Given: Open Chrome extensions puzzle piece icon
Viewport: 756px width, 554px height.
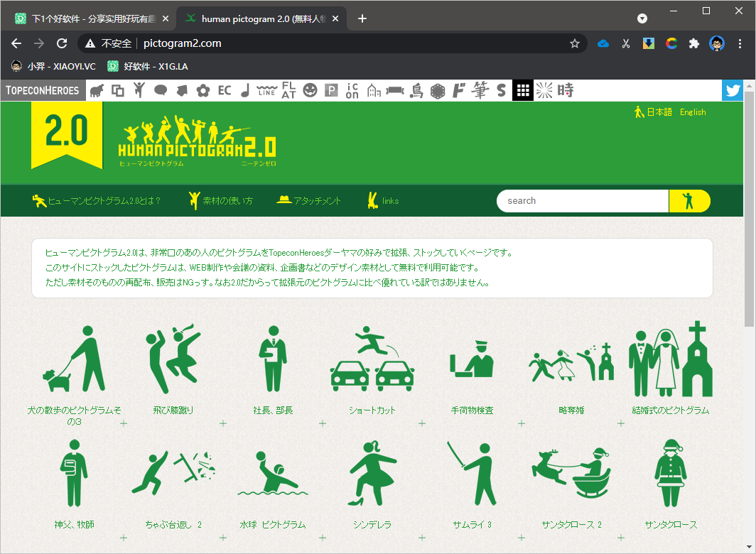Looking at the screenshot, I should [694, 43].
